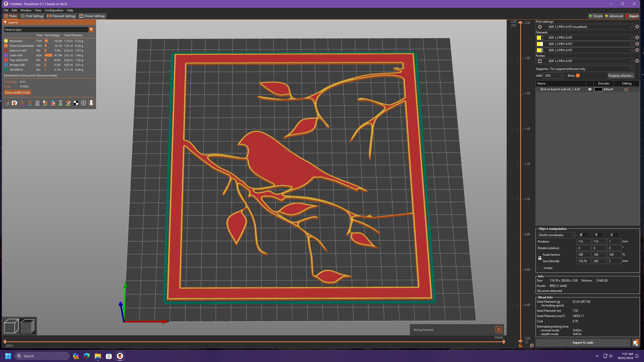Toggle scale factors lock icon
The image size is (644, 362).
tap(540, 258)
